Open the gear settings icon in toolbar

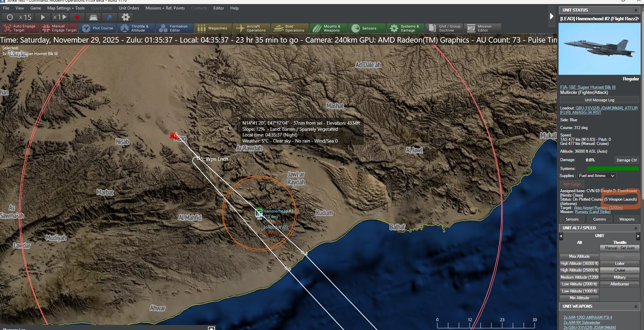coord(126,17)
